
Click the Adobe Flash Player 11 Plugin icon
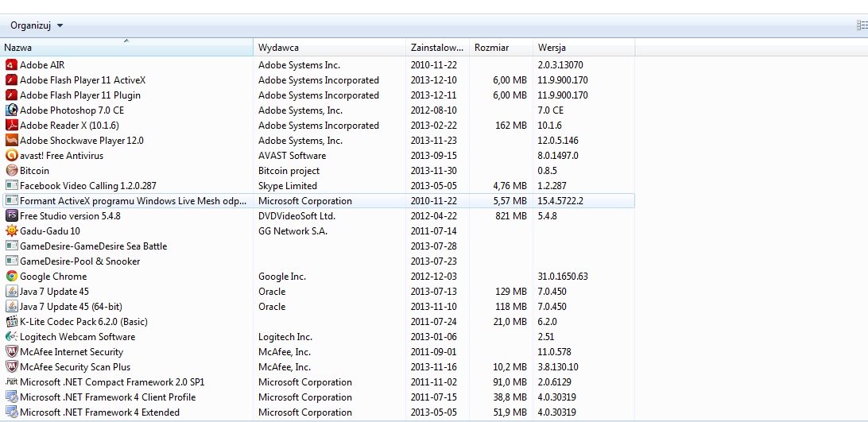click(12, 95)
